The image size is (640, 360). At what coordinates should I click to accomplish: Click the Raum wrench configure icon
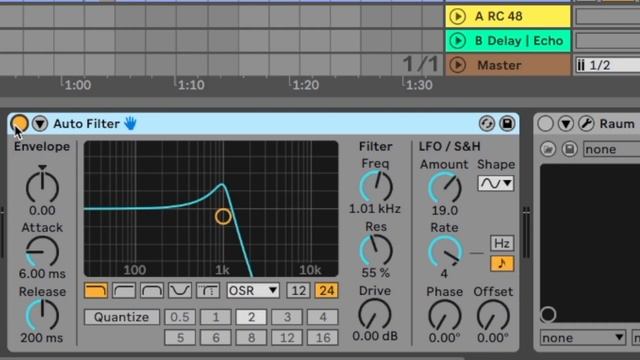[586, 123]
